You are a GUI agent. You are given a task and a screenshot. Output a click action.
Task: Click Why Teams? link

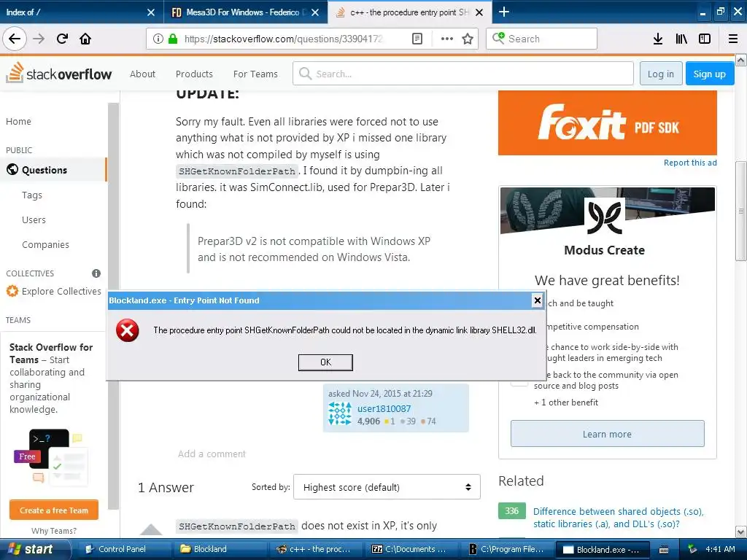pyautogui.click(x=54, y=531)
